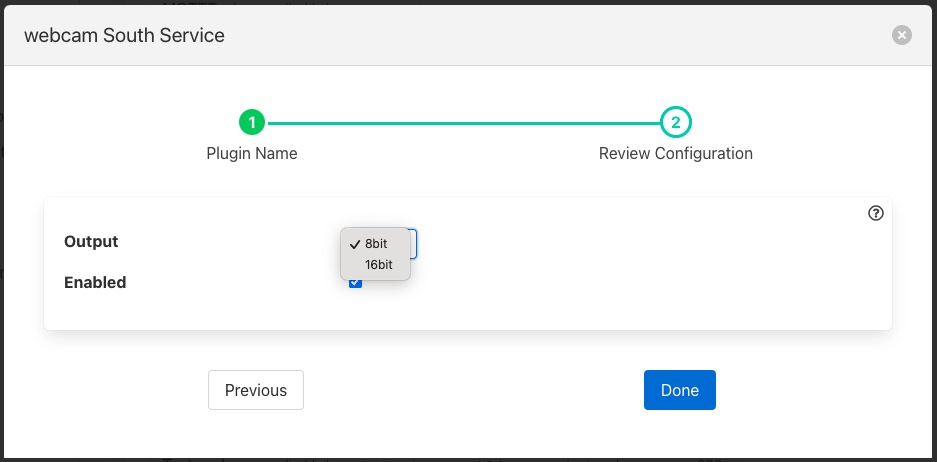This screenshot has width=937, height=462.
Task: Select the Review Configuration step label
Action: coord(676,154)
